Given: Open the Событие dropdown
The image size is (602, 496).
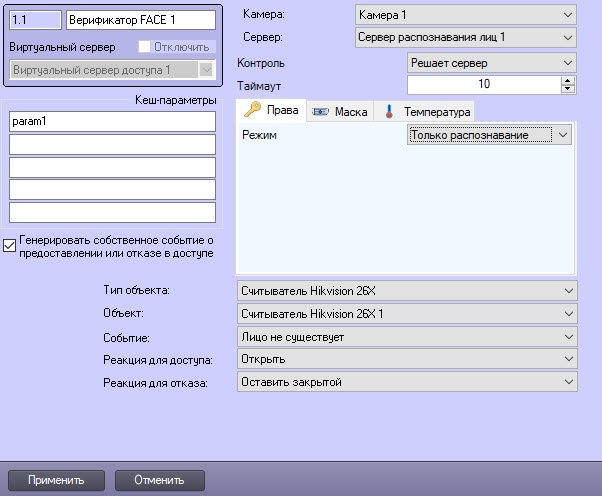Looking at the screenshot, I should click(x=407, y=337).
